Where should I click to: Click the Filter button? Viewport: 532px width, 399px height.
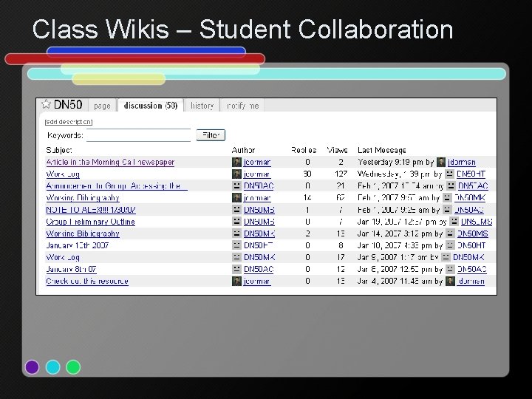[211, 135]
